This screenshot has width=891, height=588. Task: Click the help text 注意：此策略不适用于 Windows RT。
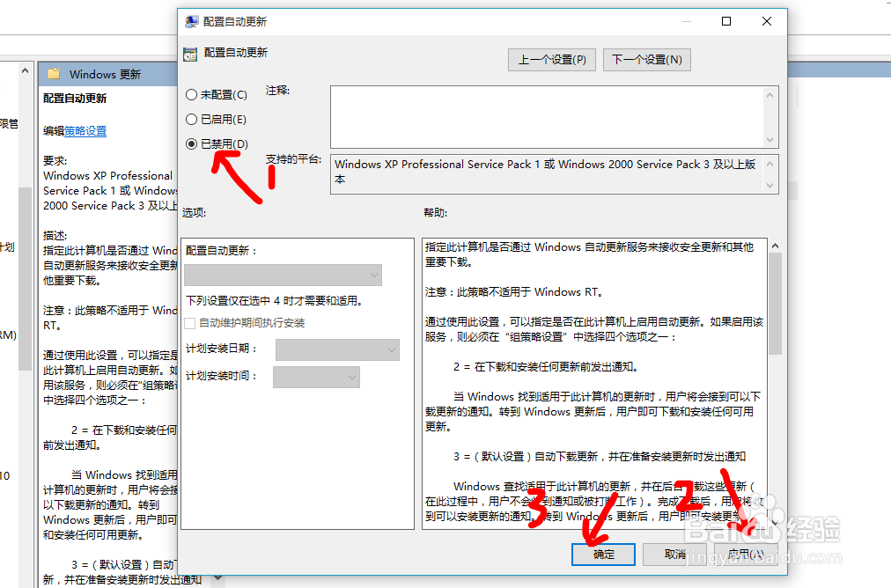[514, 292]
